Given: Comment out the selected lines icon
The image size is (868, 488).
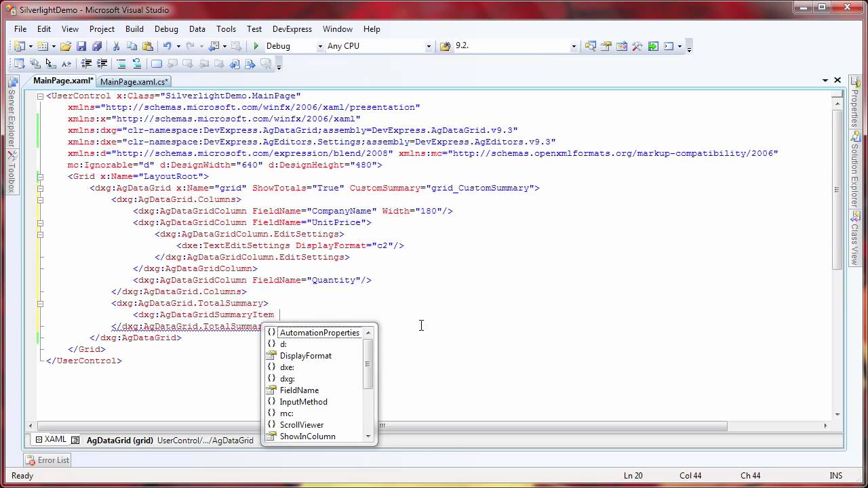Looking at the screenshot, I should (121, 64).
